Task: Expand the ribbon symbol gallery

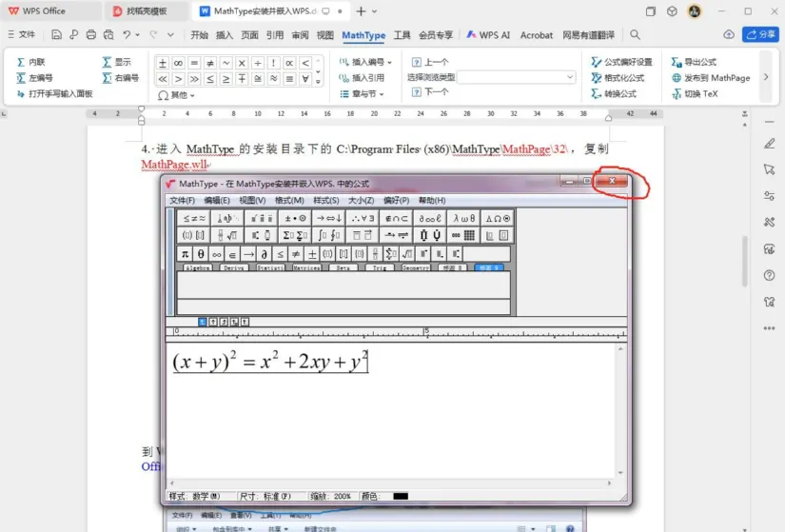Action: coord(318,81)
